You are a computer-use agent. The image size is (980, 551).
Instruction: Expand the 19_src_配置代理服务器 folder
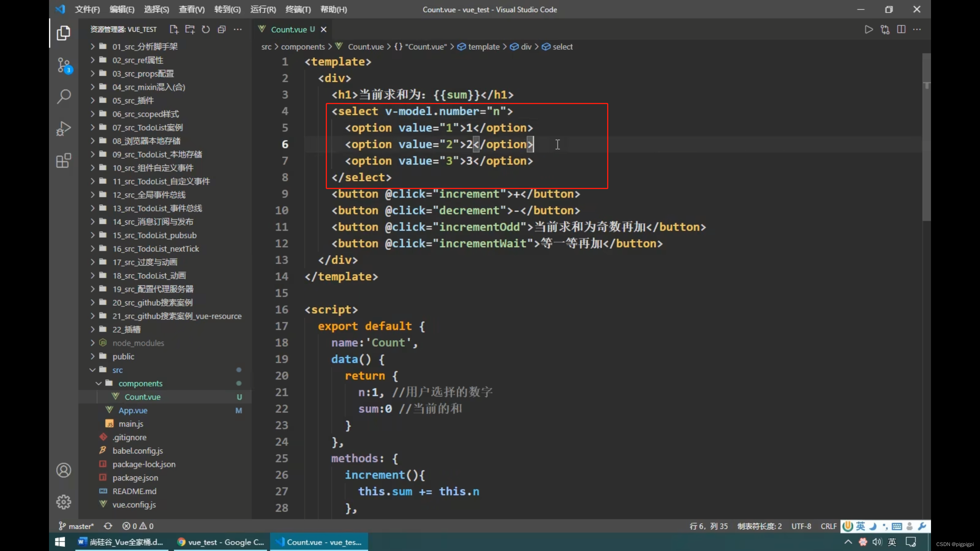click(x=165, y=289)
